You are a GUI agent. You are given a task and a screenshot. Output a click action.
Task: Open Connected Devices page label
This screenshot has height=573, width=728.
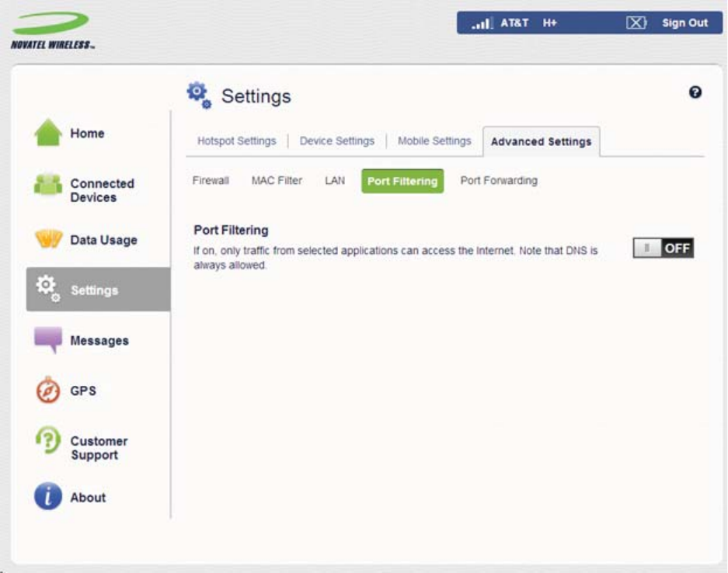(102, 190)
